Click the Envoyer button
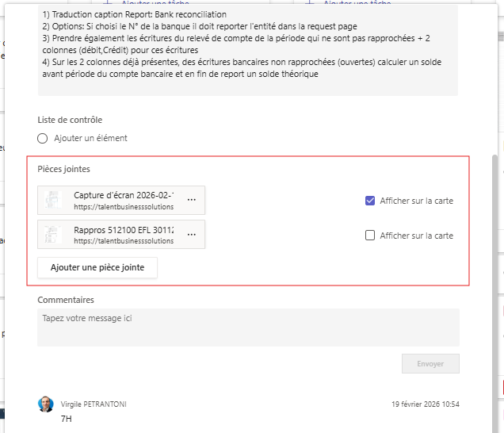The width and height of the screenshot is (504, 433). (x=430, y=364)
